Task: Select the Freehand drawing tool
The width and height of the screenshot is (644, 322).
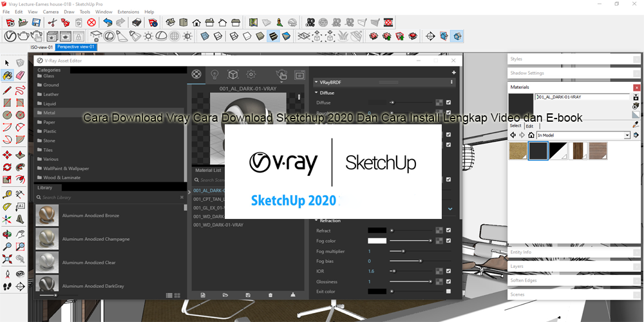Action: click(x=20, y=90)
